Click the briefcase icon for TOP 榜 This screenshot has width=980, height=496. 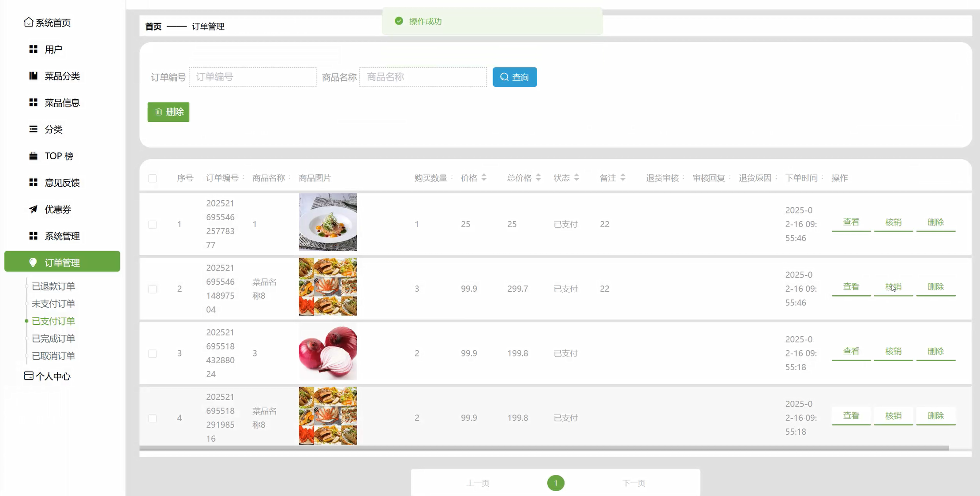[x=34, y=156]
